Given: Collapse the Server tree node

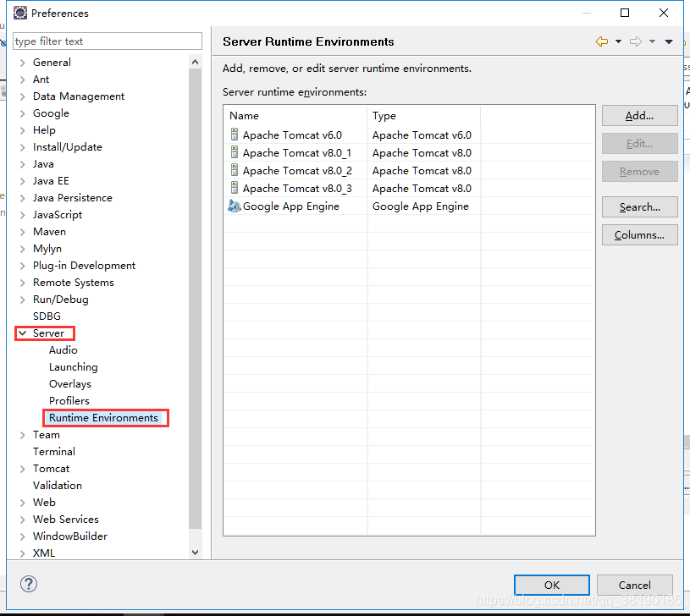Looking at the screenshot, I should (x=23, y=333).
